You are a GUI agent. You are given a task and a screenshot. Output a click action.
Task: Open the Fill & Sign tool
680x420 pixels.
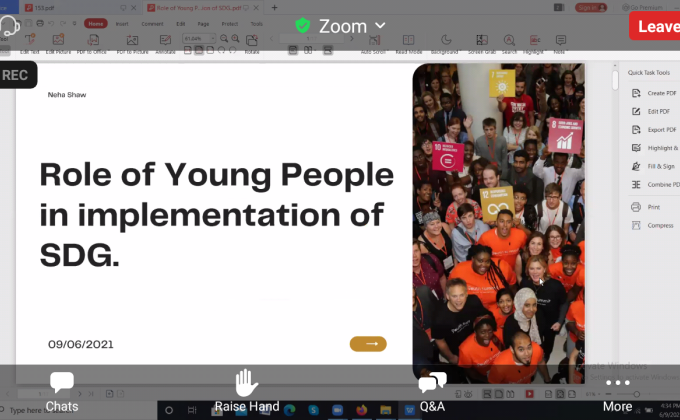660,166
